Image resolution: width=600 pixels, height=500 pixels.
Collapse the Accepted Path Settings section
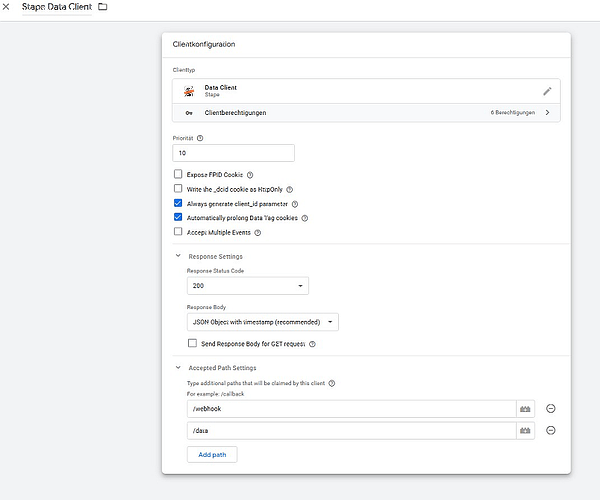click(x=178, y=367)
